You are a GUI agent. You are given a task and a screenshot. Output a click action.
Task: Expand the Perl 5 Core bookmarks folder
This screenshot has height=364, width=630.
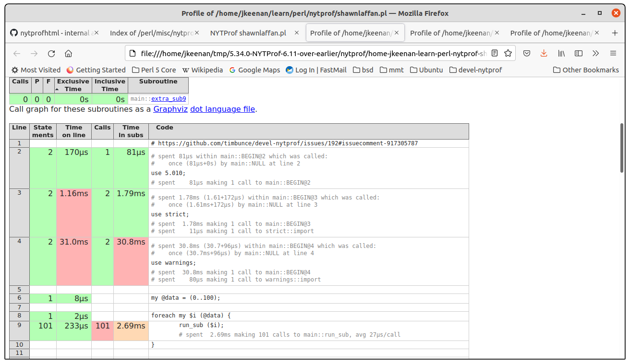tap(154, 70)
